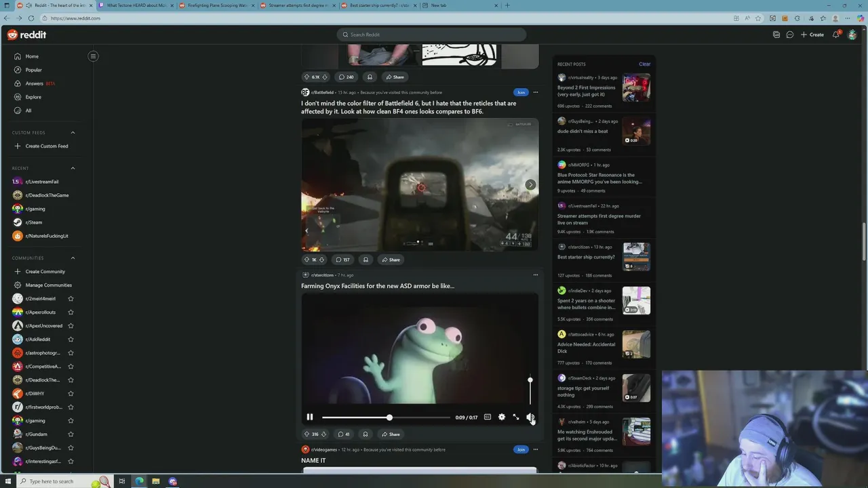Favorite r/AskReddit with its star
The image size is (868, 488).
click(71, 339)
